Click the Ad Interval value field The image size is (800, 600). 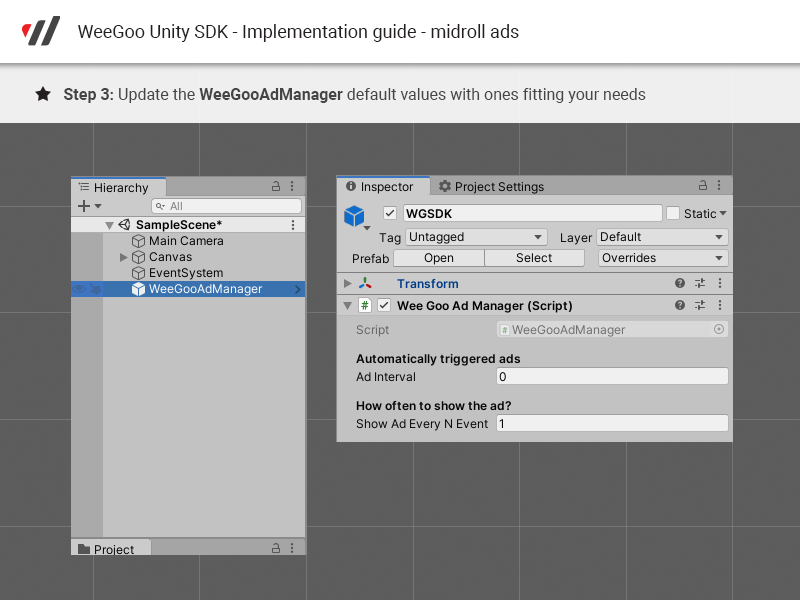point(612,377)
